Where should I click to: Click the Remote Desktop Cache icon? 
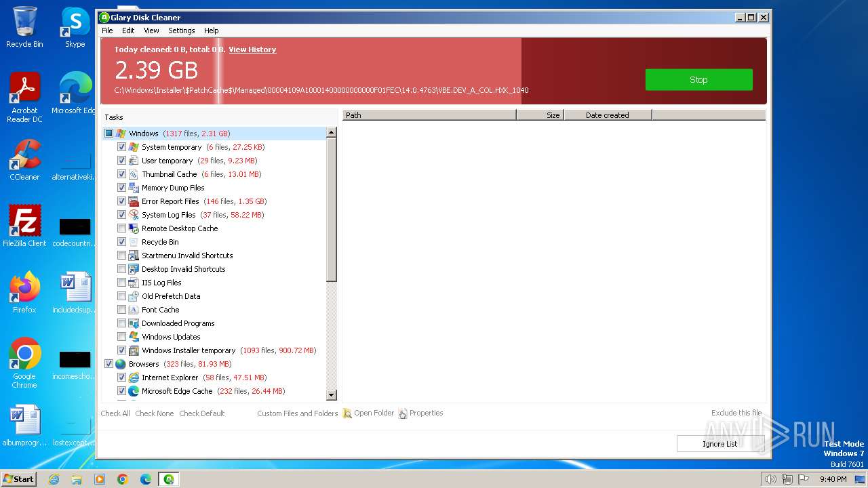(134, 228)
